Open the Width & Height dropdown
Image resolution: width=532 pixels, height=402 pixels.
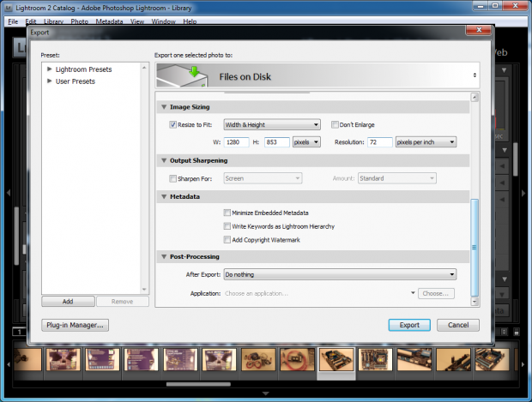point(272,125)
